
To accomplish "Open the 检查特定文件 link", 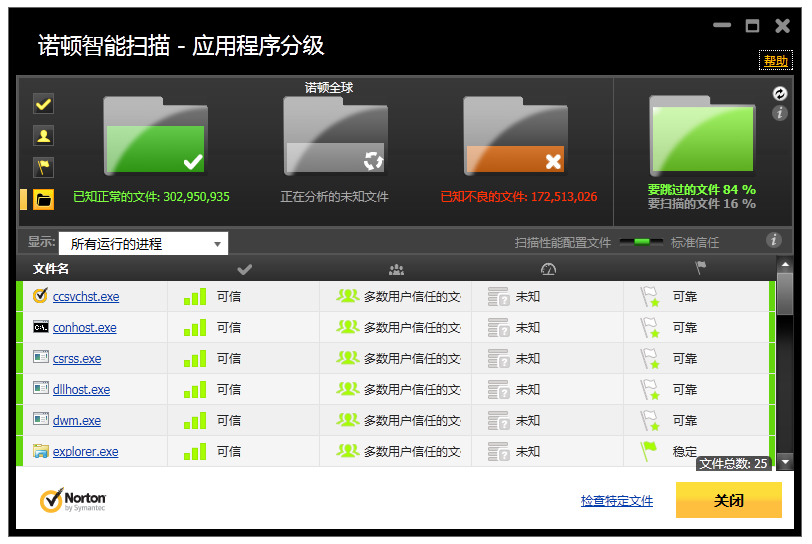I will click(617, 501).
